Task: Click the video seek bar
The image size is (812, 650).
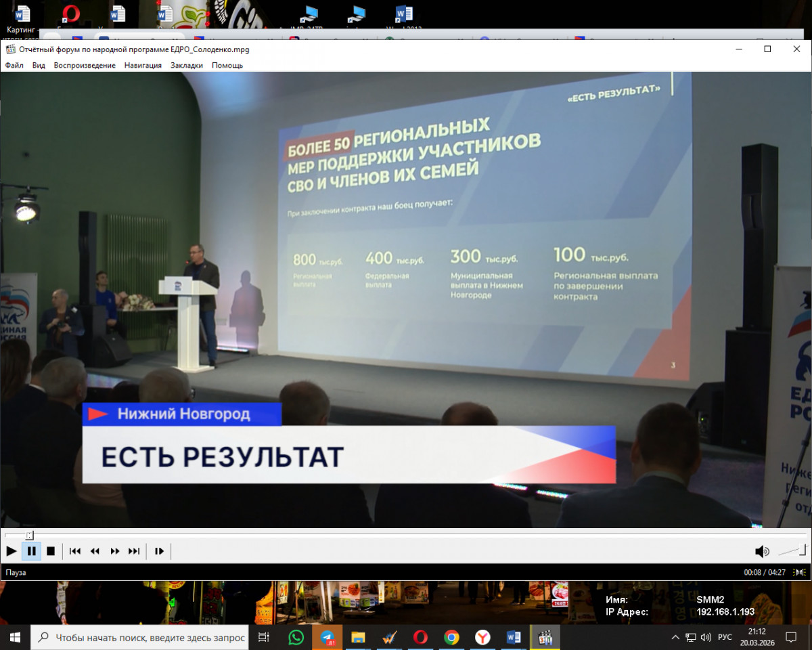Action: pos(406,535)
